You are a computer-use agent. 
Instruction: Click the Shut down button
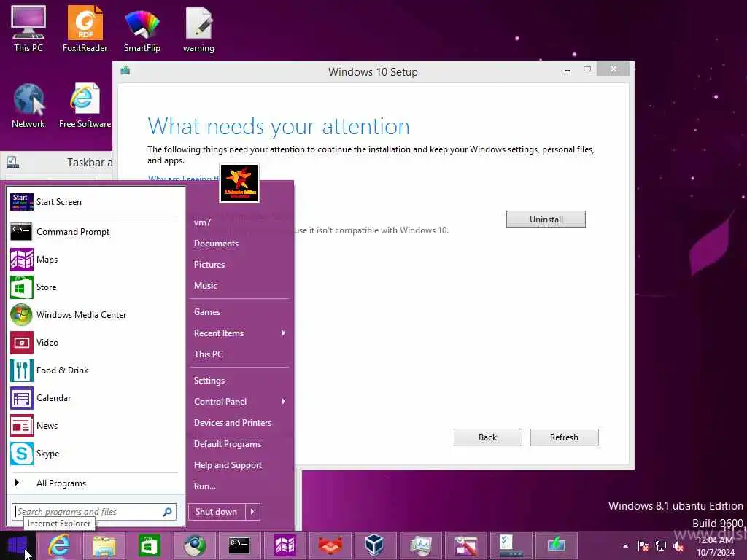click(x=217, y=512)
